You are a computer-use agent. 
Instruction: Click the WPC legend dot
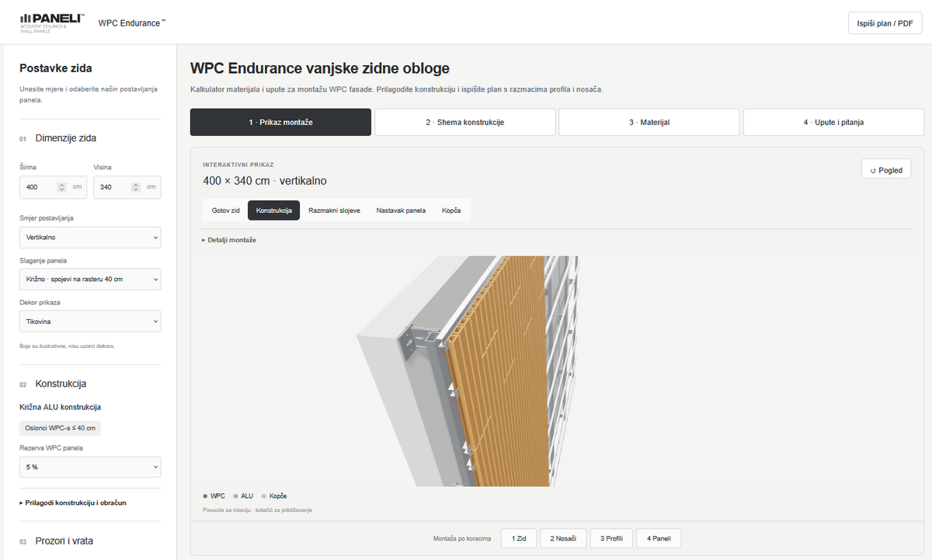point(205,496)
